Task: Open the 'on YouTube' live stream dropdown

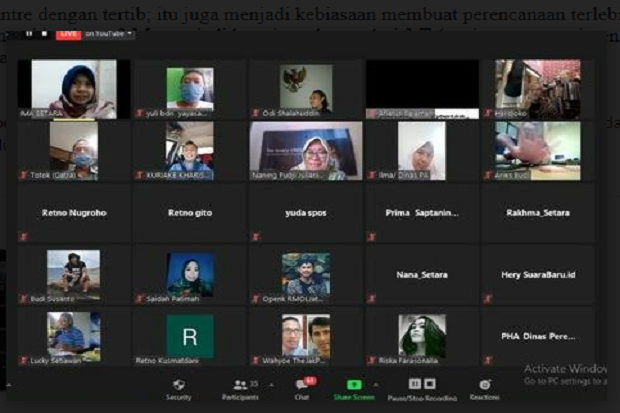Action: (x=109, y=34)
